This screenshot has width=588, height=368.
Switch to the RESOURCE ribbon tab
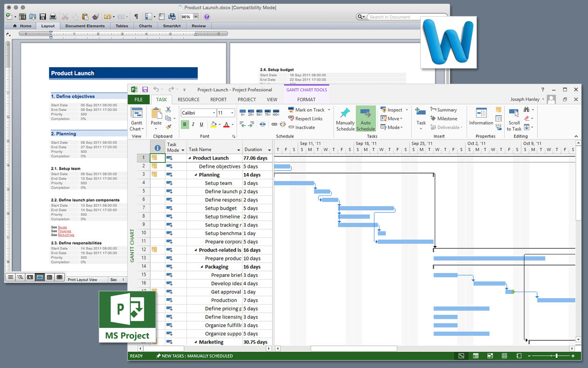[x=188, y=99]
